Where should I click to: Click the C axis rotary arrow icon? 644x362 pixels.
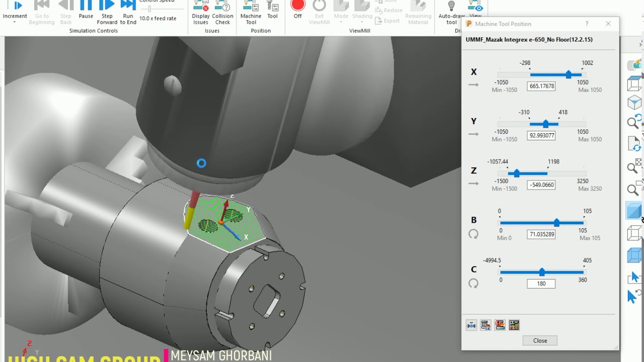point(473,284)
